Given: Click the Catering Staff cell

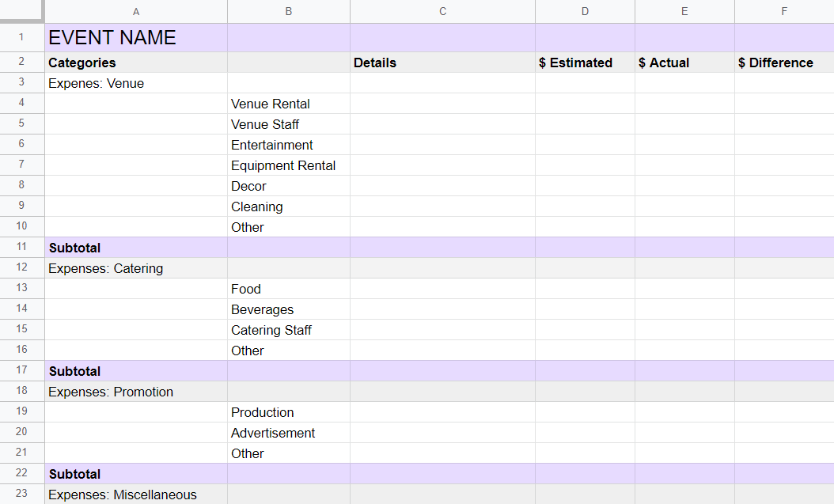Looking at the screenshot, I should [x=289, y=330].
